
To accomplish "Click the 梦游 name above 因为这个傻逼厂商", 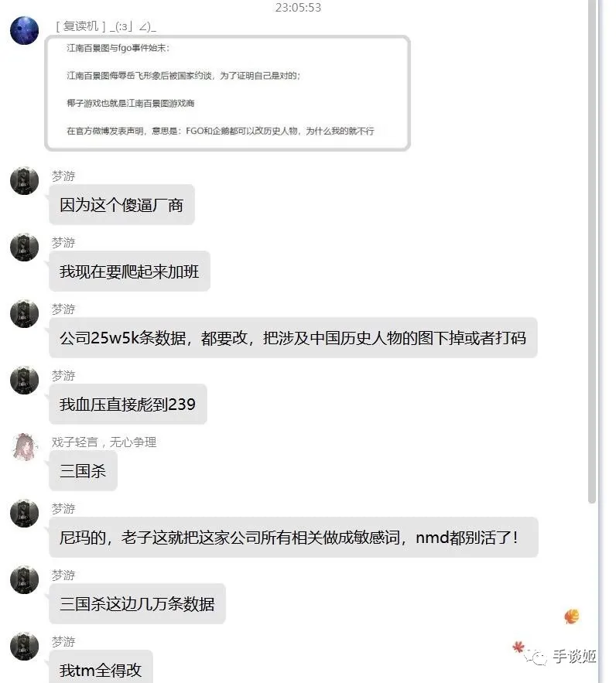I will [63, 176].
